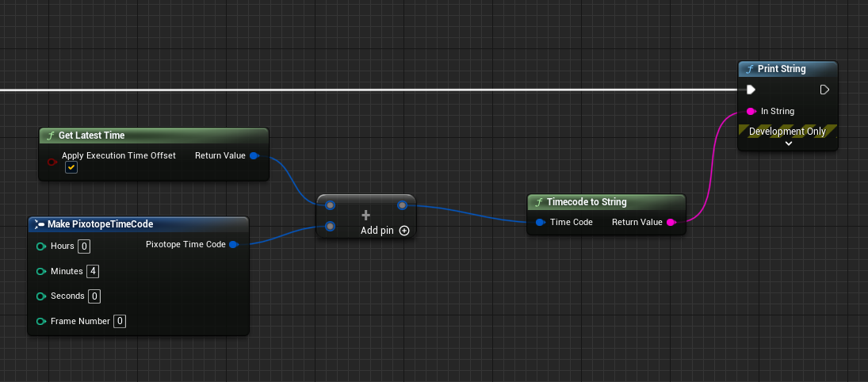Expand Print String advanced options chevron
This screenshot has width=868, height=382.
788,144
